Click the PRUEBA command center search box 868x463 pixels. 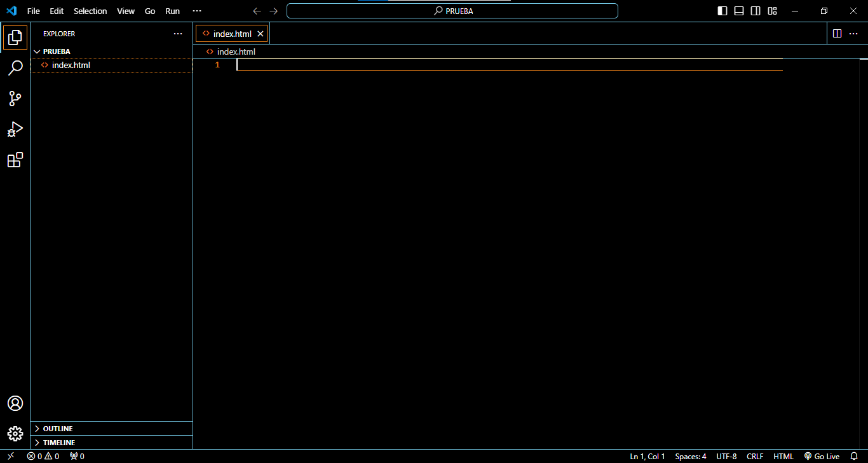(452, 11)
